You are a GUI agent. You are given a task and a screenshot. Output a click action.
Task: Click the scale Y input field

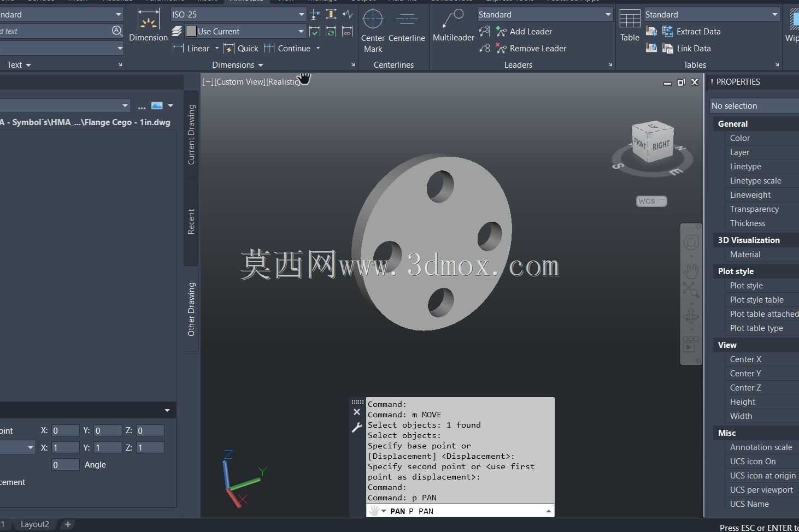coord(108,447)
